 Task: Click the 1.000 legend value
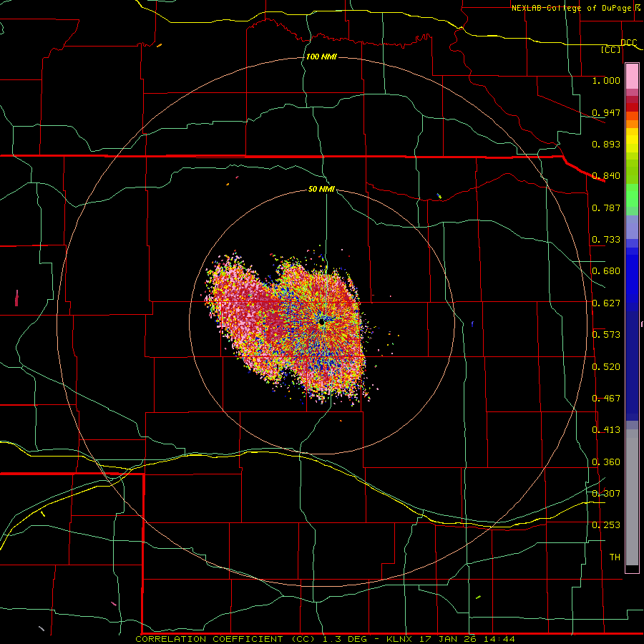click(x=606, y=80)
